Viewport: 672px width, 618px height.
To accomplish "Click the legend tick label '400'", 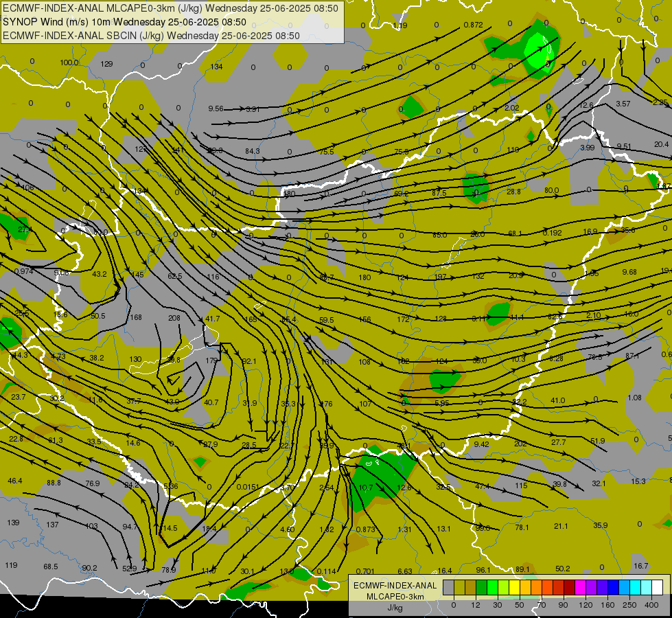I will pos(651,605).
